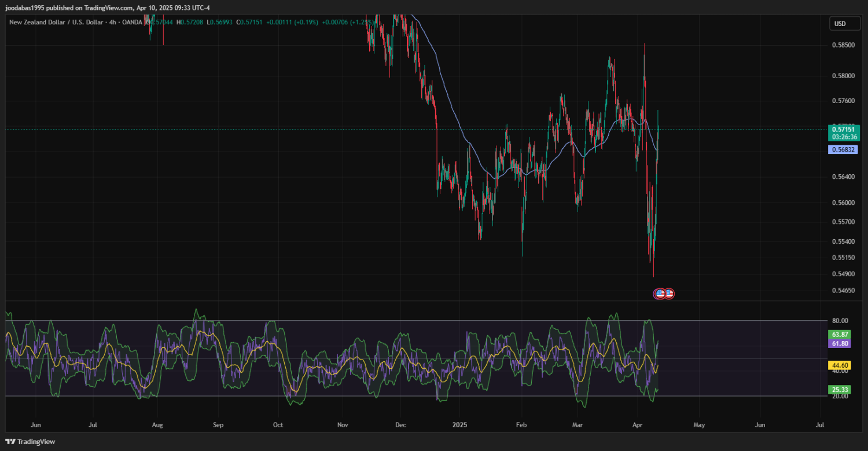Click the Dec label on time axis
Screen dimensions: 868x451
400,424
